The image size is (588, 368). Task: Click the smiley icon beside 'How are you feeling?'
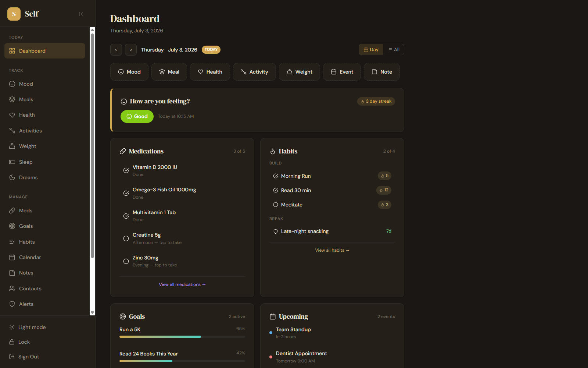124,102
